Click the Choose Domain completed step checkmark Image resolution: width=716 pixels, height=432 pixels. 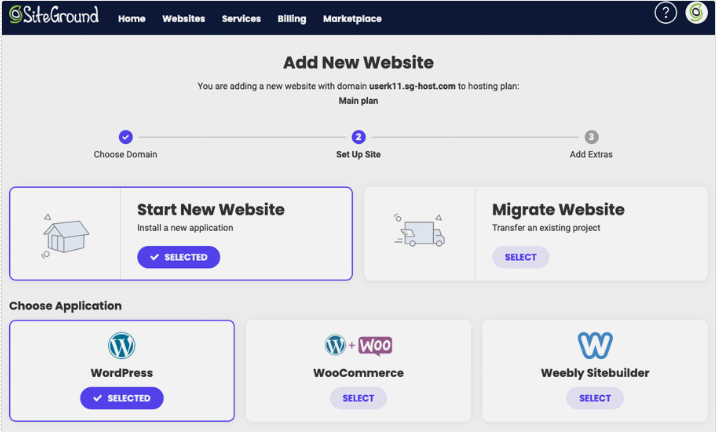pyautogui.click(x=126, y=137)
